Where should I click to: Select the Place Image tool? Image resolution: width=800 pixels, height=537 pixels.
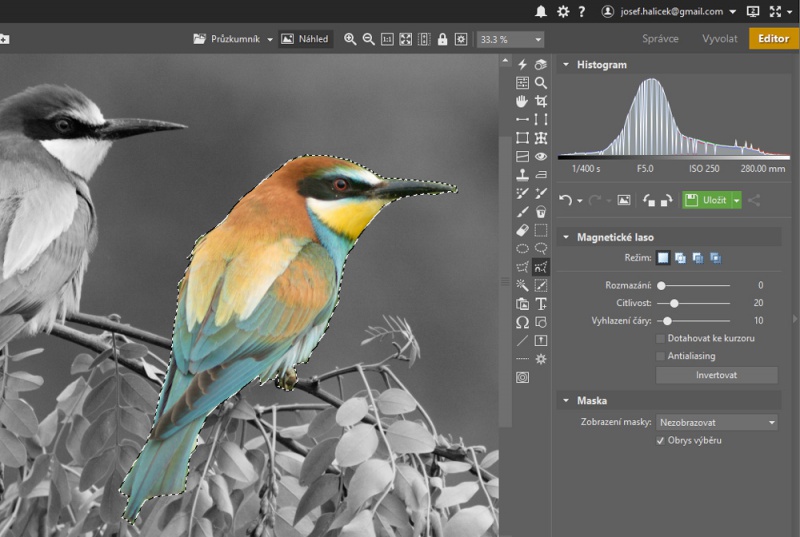pos(522,303)
